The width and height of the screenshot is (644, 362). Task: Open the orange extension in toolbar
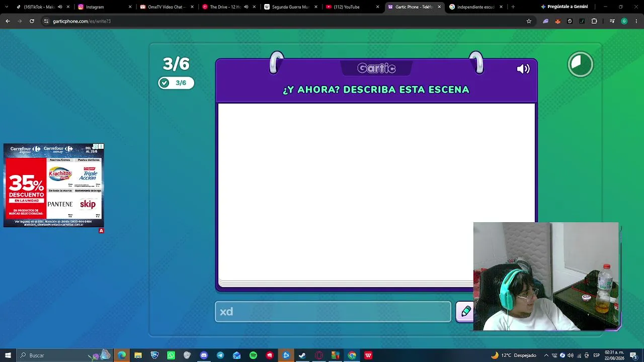pos(557,21)
